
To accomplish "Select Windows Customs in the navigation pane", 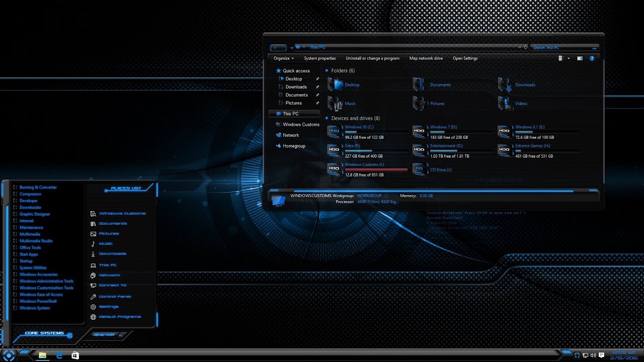I will coord(297,125).
